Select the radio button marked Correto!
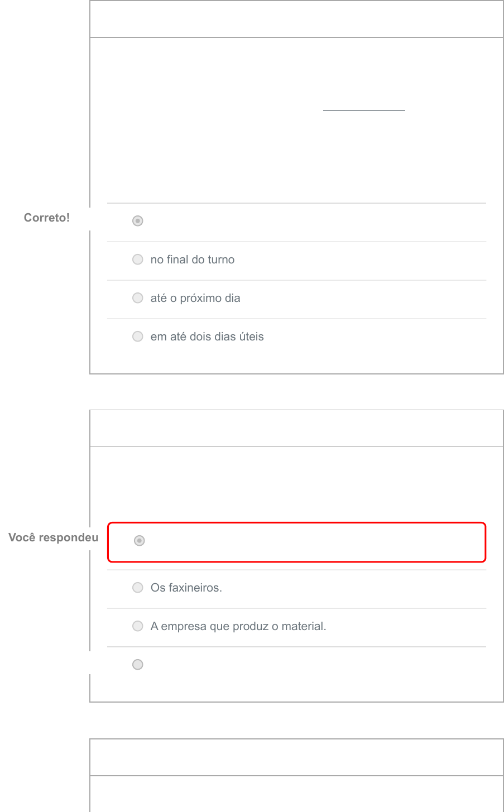504x812 pixels. 138,221
